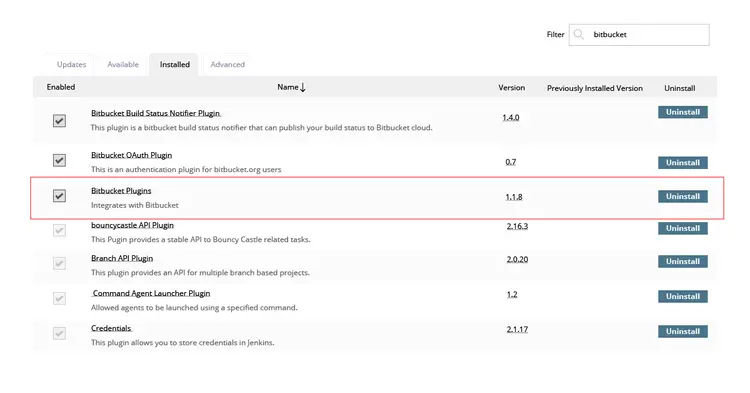The width and height of the screenshot is (750, 393).
Task: Uninstall the Credentials plugin
Action: (683, 331)
